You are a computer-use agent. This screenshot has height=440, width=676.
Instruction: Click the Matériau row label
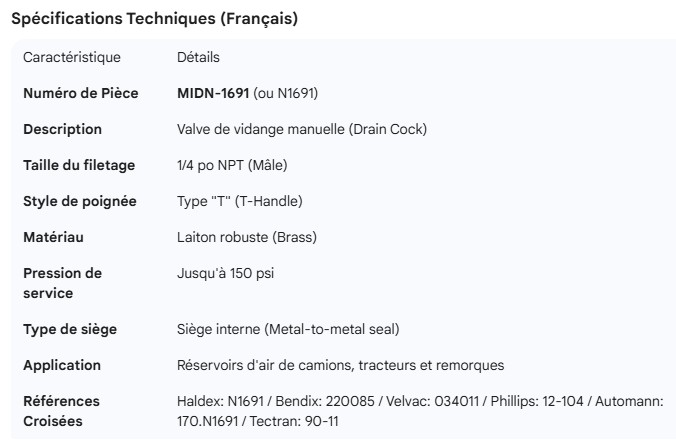coord(53,237)
